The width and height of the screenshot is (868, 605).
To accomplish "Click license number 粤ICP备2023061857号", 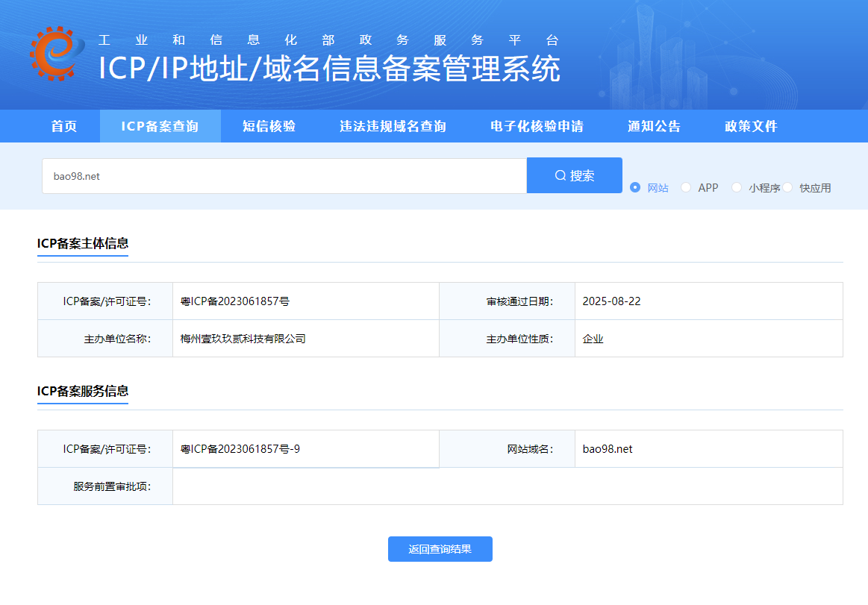I will pyautogui.click(x=234, y=301).
